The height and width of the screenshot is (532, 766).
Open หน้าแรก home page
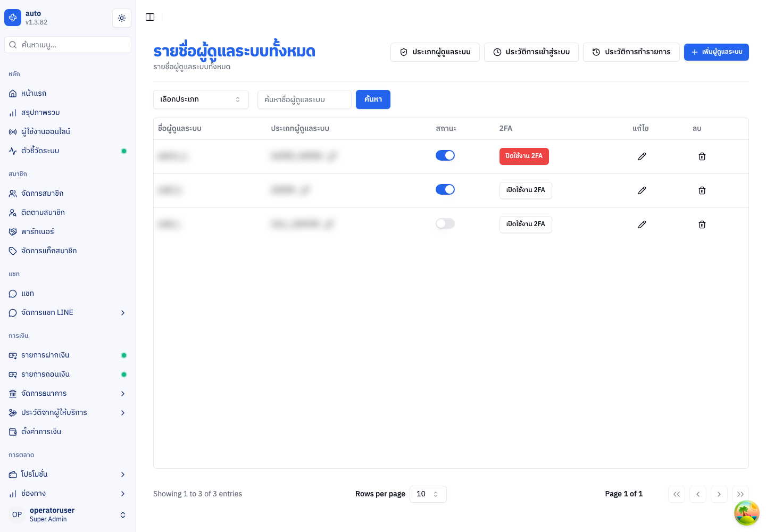tap(68, 94)
